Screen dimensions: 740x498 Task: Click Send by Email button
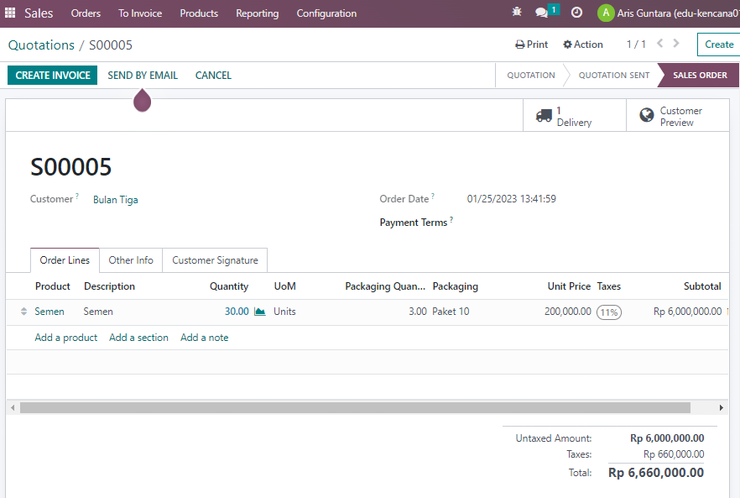coord(143,75)
